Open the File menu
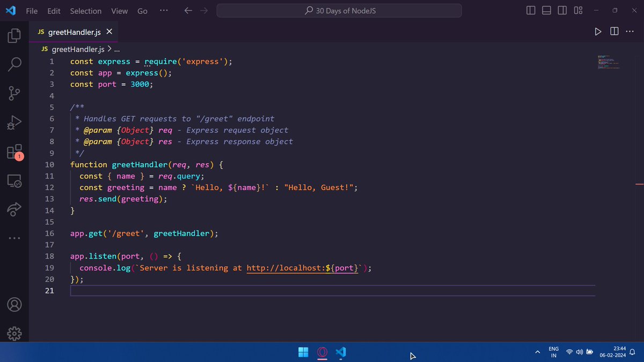Screen dimensions: 644x362 point(32,11)
